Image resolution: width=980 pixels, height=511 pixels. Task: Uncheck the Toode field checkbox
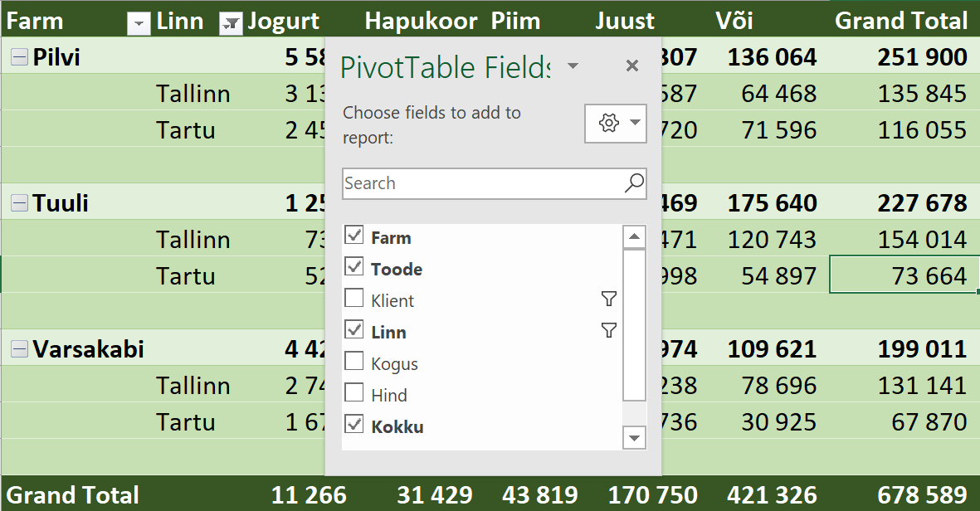click(354, 268)
